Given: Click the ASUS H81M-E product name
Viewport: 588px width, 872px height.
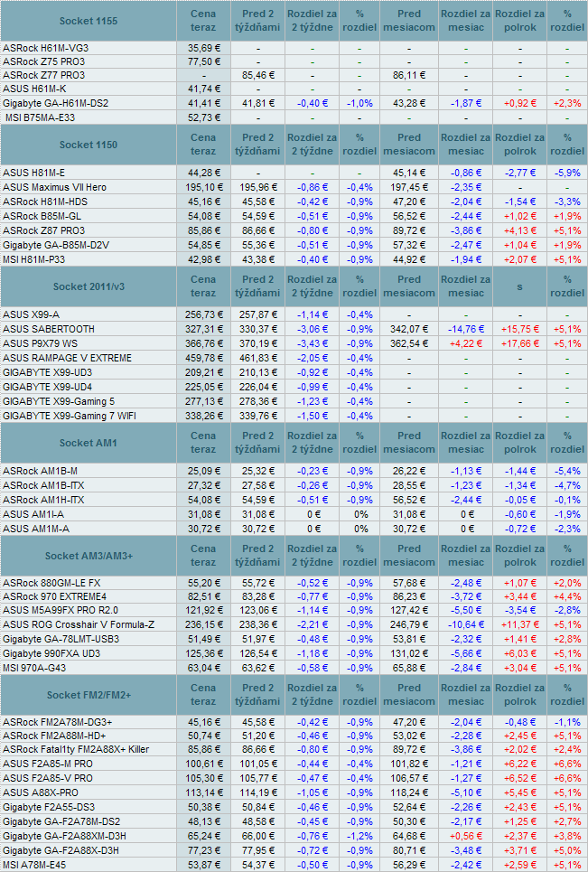Looking at the screenshot, I should point(34,173).
